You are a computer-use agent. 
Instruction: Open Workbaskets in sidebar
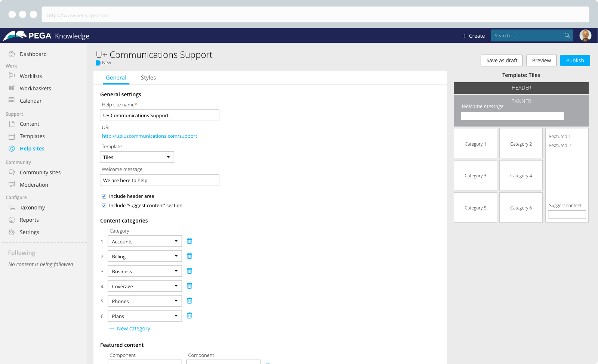[36, 88]
